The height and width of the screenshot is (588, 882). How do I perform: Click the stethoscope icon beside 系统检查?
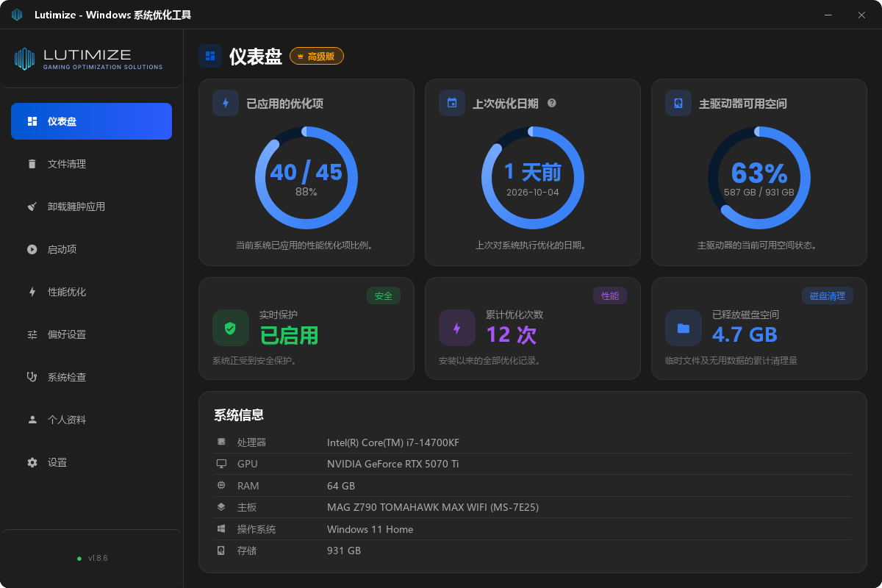[x=32, y=377]
